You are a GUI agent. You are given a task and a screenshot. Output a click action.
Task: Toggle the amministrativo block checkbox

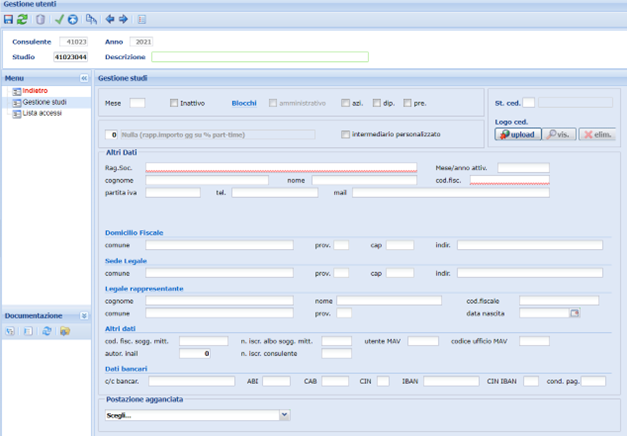pyautogui.click(x=273, y=103)
